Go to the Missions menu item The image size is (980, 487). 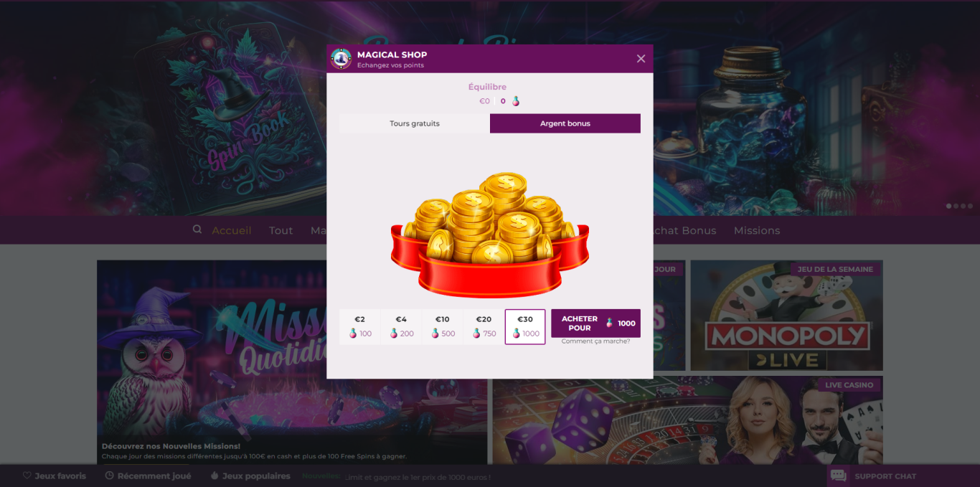[x=757, y=230]
